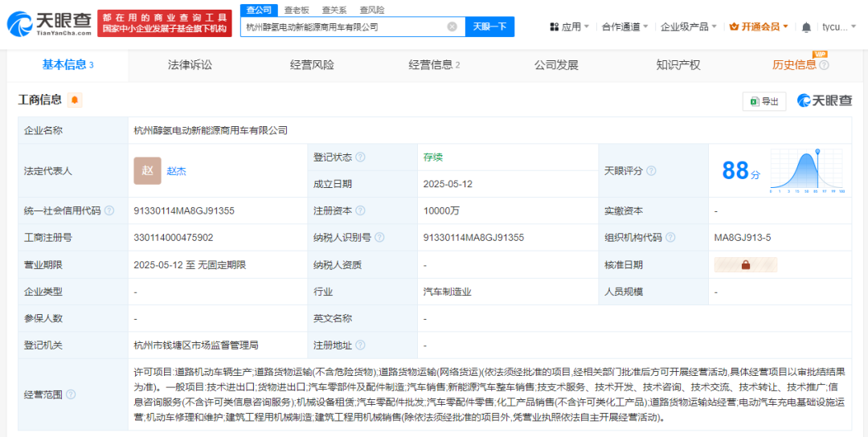
Task: Click the help icon next to 经营范围
Action: 71,394
